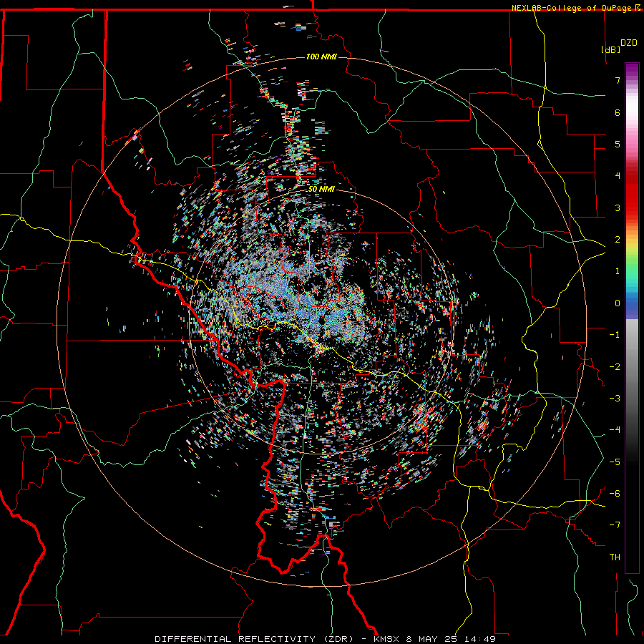The width and height of the screenshot is (644, 644).
Task: Click the DIFFERENTIAL REFLECTIVITY (ZDR) caption
Action: (254, 639)
